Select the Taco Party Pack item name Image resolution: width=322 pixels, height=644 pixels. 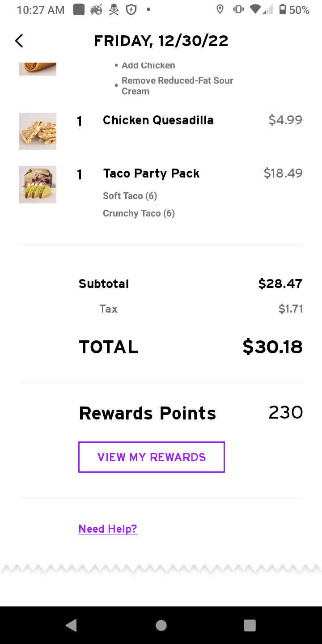[151, 174]
